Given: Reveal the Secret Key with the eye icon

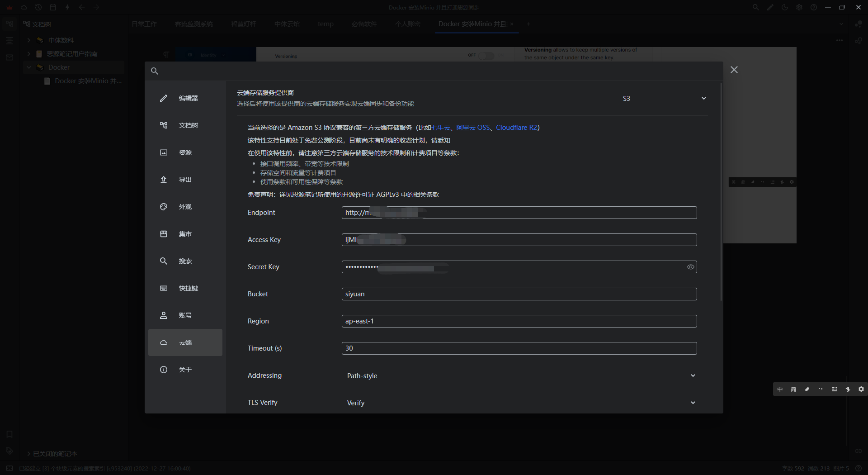Looking at the screenshot, I should coord(690,267).
